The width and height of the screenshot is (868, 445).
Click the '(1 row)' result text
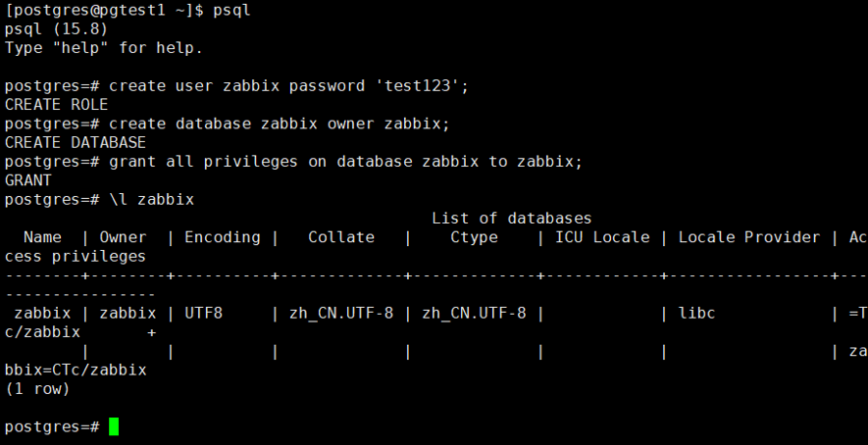coord(37,389)
